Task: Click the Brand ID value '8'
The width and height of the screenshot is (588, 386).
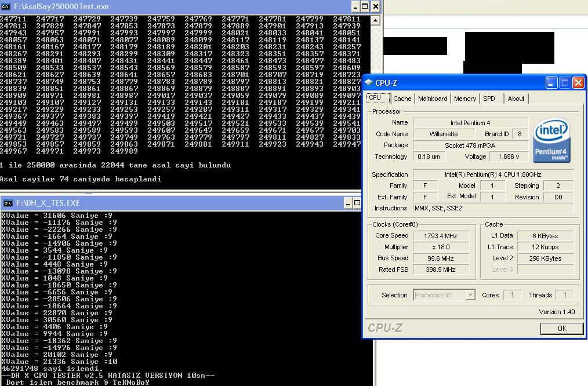Action: [x=520, y=134]
